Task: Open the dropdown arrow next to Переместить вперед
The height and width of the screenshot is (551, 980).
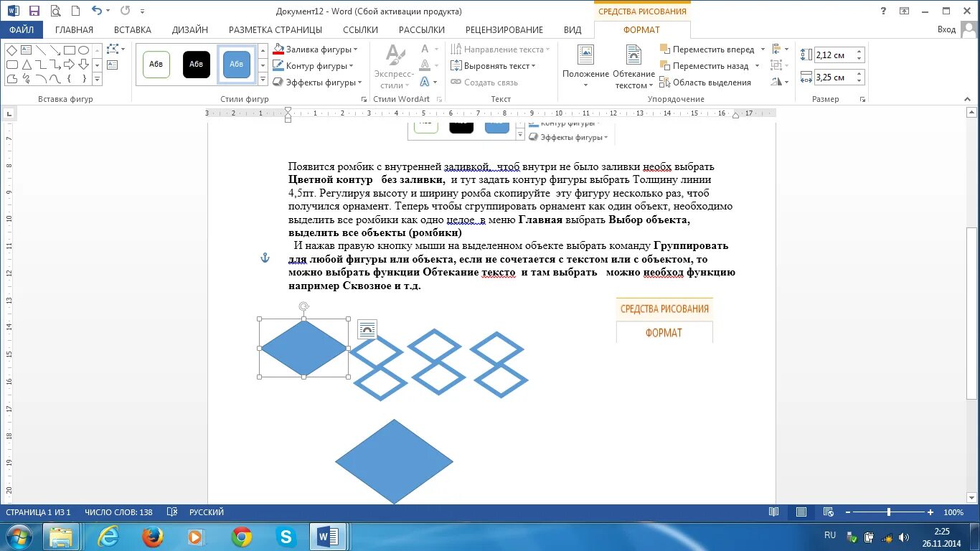Action: click(763, 50)
